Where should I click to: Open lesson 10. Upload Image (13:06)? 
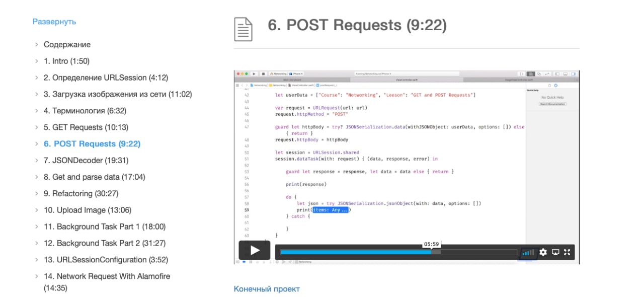(x=88, y=210)
